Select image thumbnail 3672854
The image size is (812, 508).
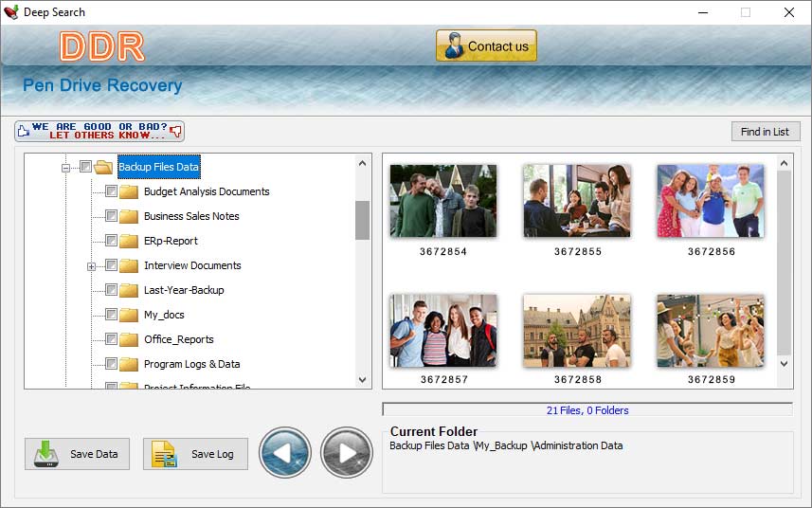pos(443,201)
